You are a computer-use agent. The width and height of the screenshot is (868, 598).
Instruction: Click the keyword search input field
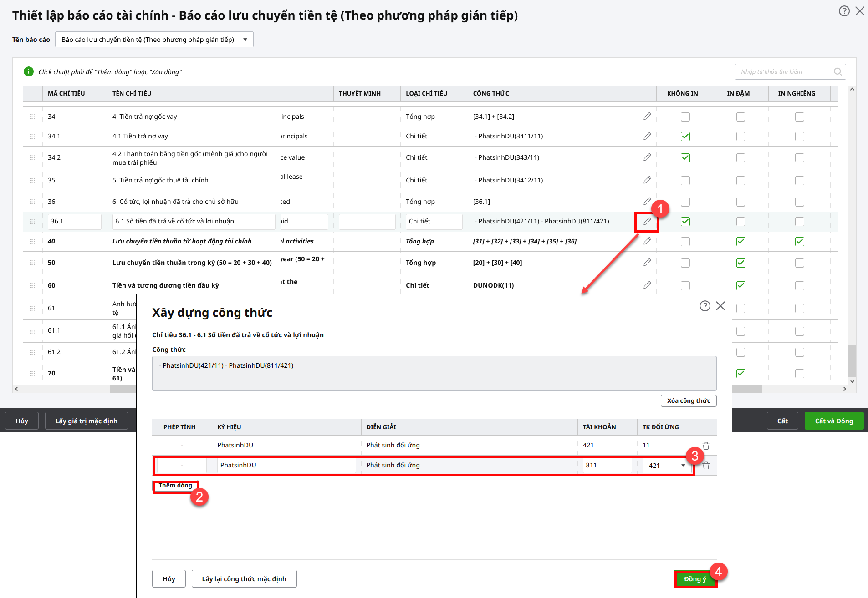[784, 72]
